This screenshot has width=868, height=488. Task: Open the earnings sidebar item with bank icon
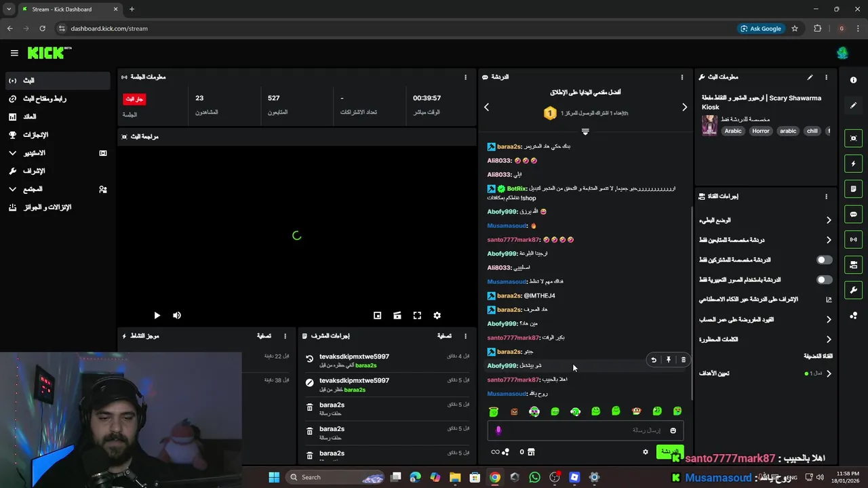click(56, 117)
